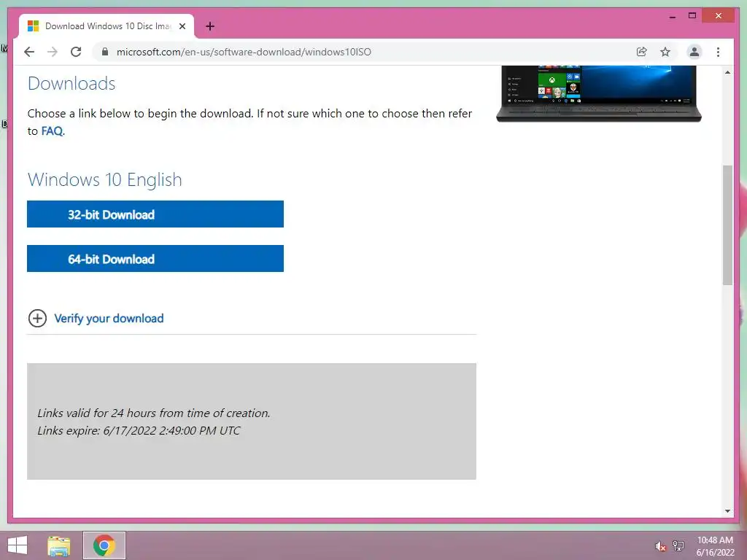Click the Downloads heading
Viewport: 747px width, 560px height.
(x=71, y=83)
